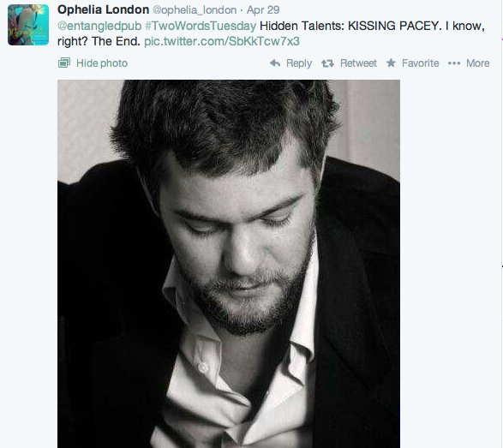Click the Ophelia London display name
This screenshot has width=503, height=448.
pyautogui.click(x=104, y=9)
